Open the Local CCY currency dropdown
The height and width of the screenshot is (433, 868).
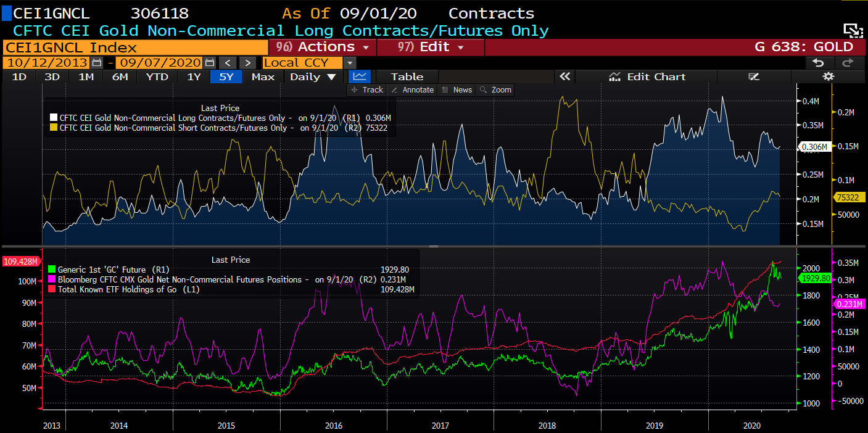tap(350, 62)
